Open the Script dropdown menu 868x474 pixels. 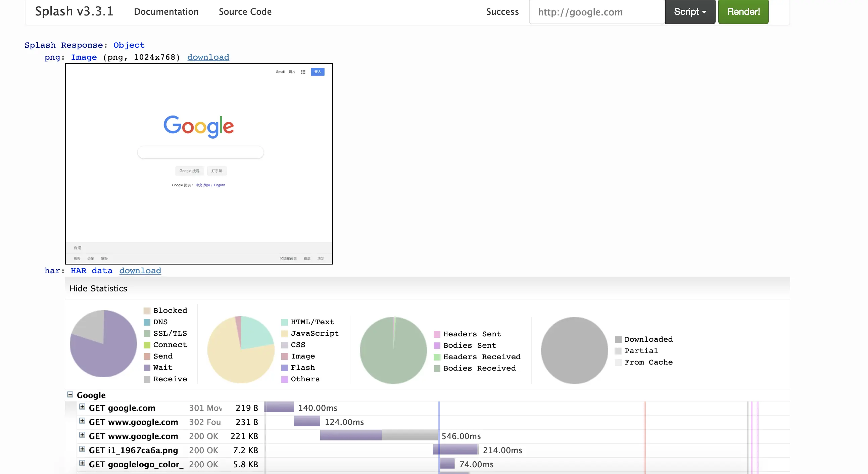690,12
